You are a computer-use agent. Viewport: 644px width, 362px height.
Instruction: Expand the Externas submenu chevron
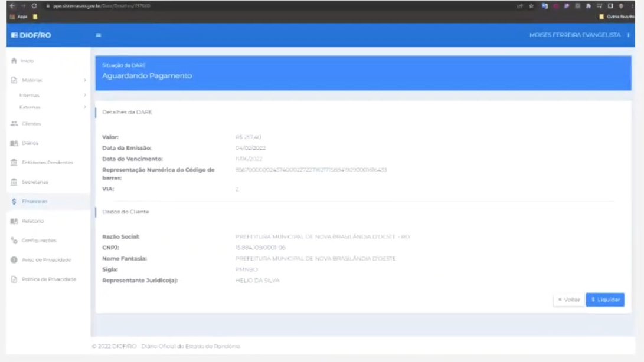85,107
